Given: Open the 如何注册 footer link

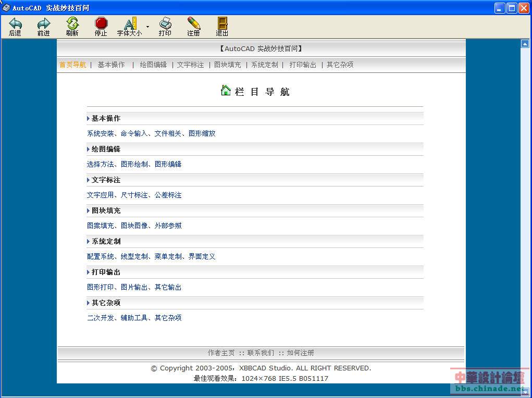Looking at the screenshot, I should (300, 353).
